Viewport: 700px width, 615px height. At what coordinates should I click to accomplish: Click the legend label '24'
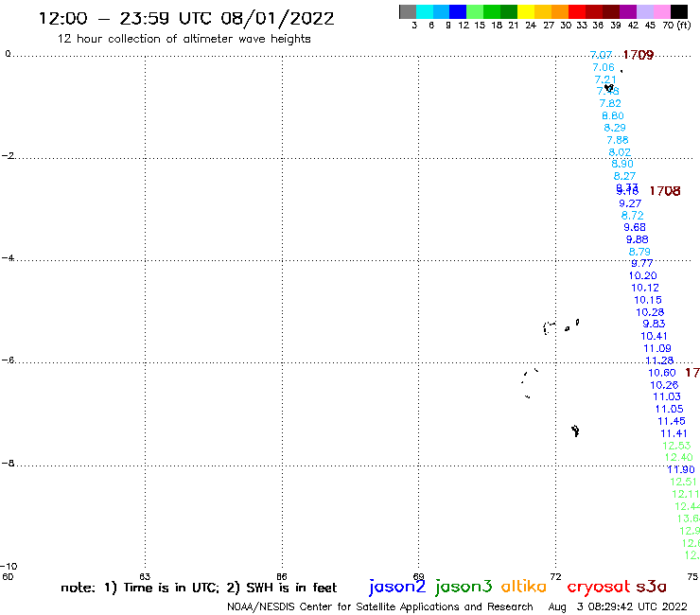click(x=531, y=26)
